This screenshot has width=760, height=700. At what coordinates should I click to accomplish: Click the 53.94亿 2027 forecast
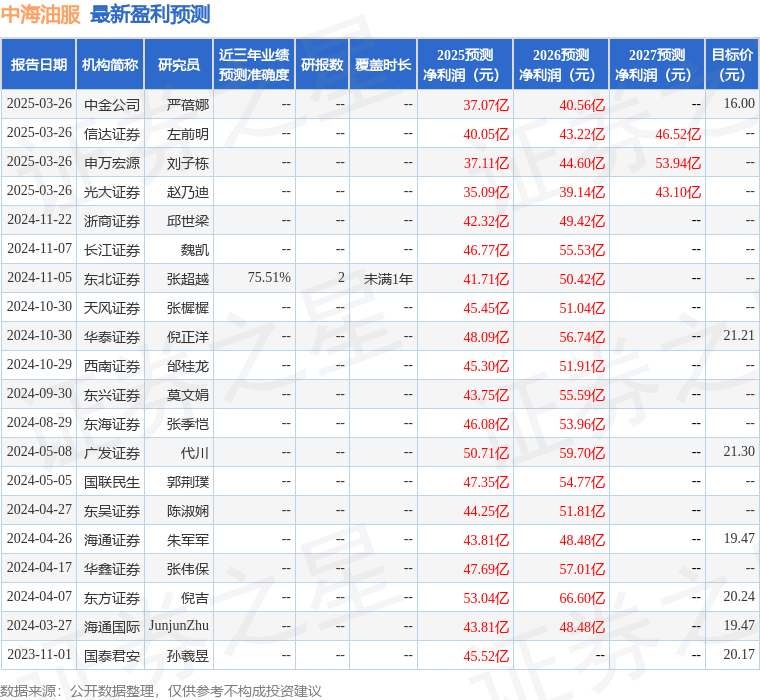pyautogui.click(x=678, y=163)
